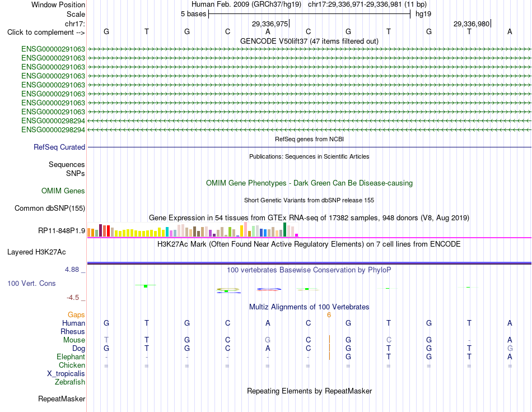This screenshot has width=532, height=412.
Task: Select the Chicken species row label
Action: (72, 365)
